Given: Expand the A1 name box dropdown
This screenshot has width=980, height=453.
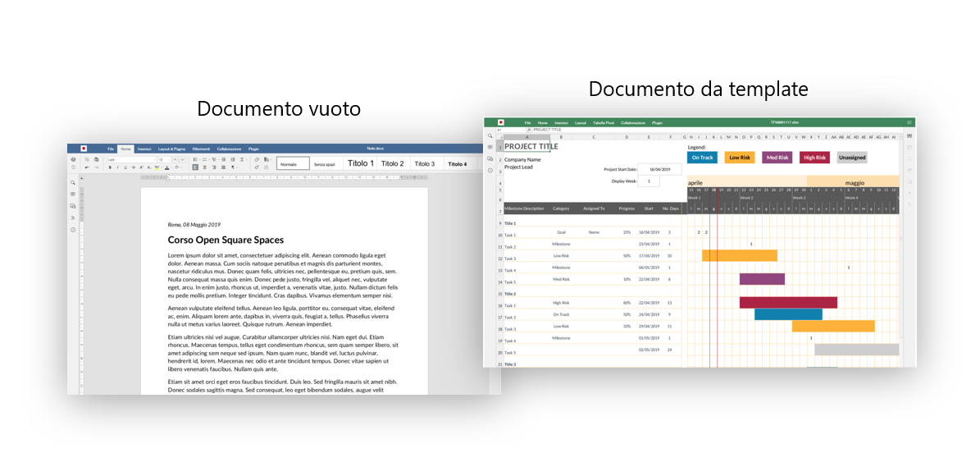Looking at the screenshot, I should click(x=524, y=130).
